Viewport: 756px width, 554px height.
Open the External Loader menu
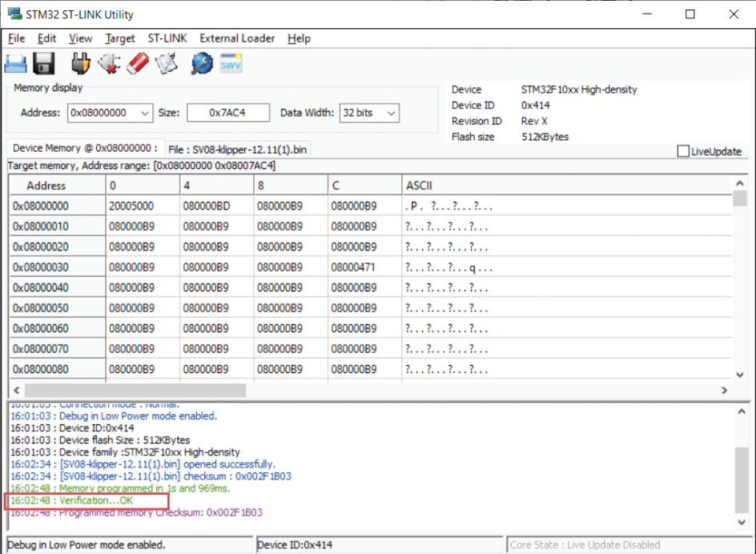click(237, 38)
